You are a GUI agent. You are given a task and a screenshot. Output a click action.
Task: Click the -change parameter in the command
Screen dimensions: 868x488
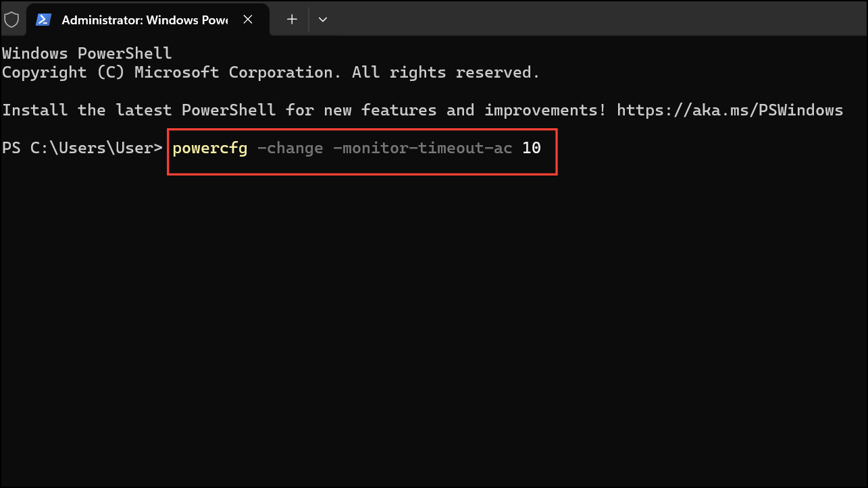click(x=290, y=148)
